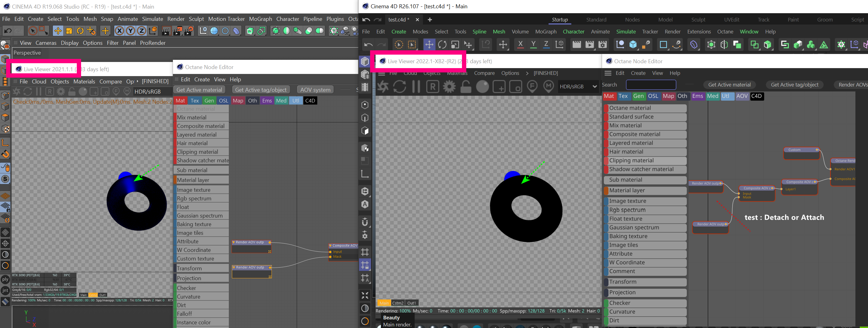Click Shadow catcher material in the R26 list
868x328 pixels.
click(x=645, y=169)
